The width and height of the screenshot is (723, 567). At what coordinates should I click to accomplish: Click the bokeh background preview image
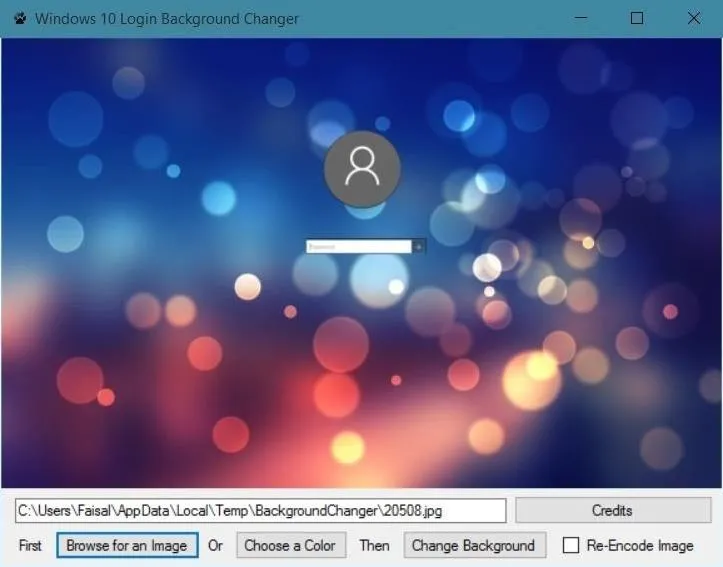click(x=362, y=263)
